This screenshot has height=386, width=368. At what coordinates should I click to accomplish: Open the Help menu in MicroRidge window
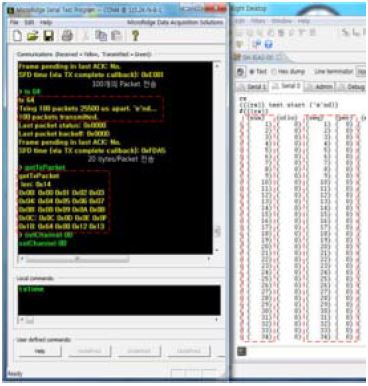pos(46,22)
